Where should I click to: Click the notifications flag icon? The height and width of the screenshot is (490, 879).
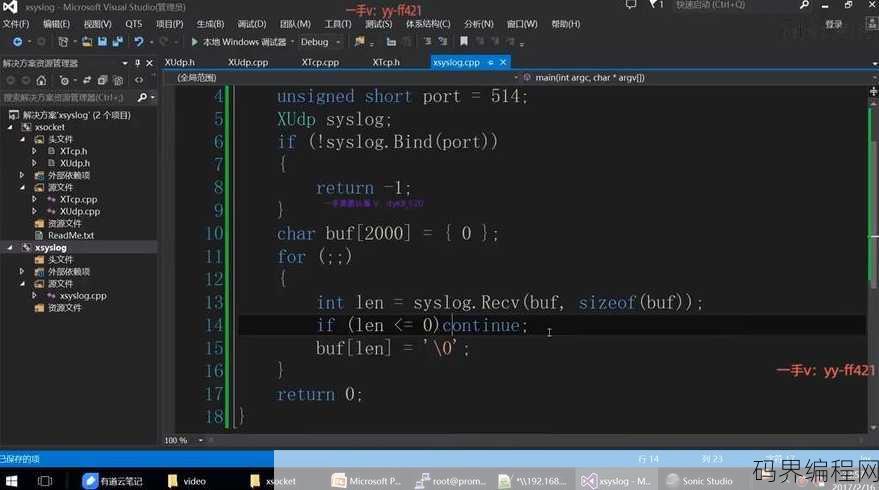655,4
